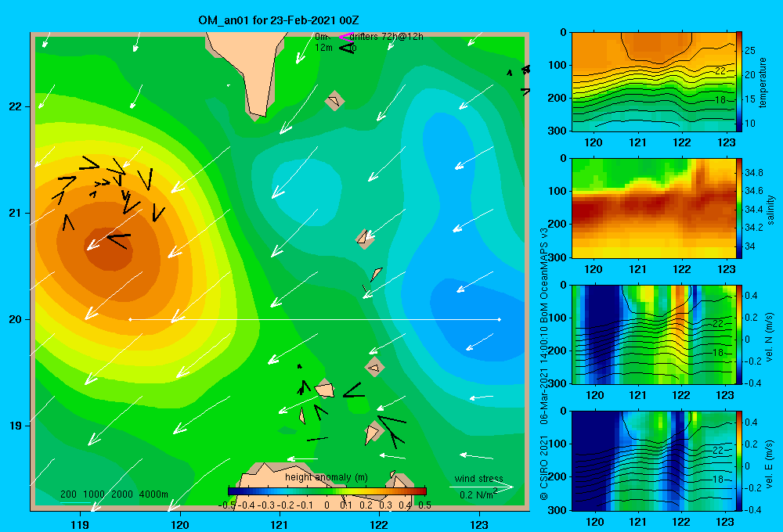
Task: Click the east endpoint of the white section line
Action: [500, 319]
